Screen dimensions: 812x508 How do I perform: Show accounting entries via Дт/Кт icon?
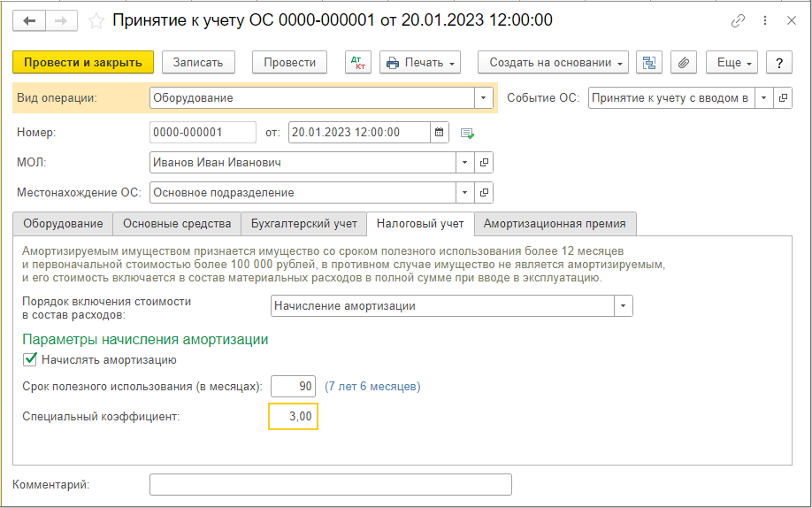click(358, 62)
